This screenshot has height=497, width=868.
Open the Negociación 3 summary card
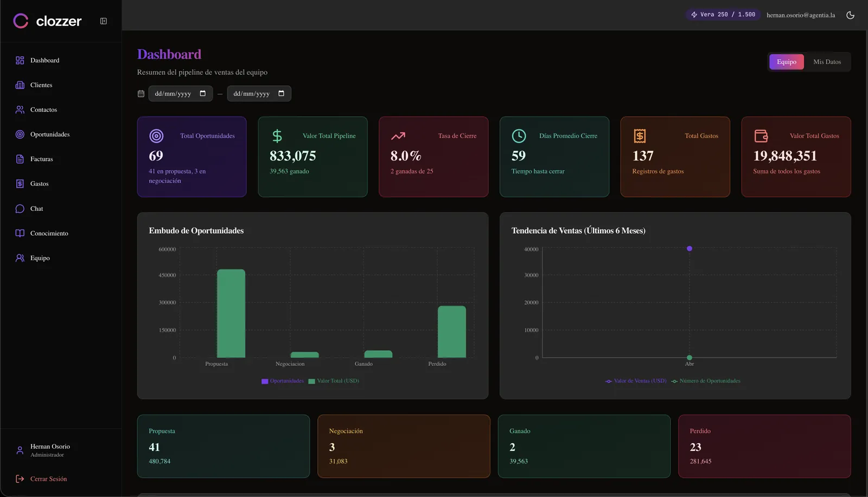tap(404, 447)
